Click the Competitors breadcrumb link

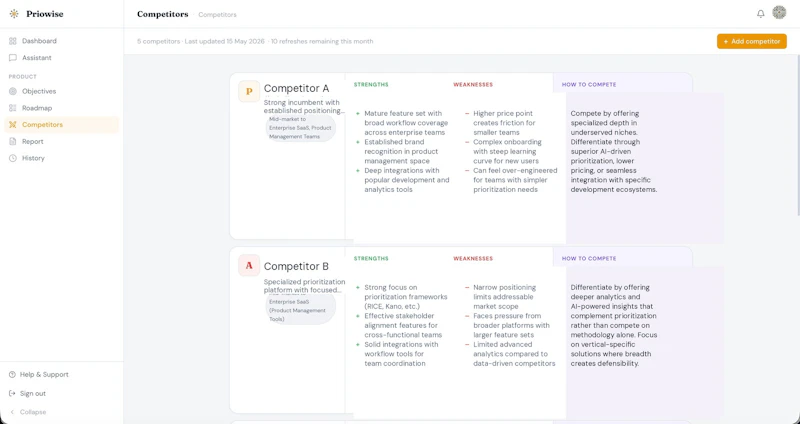click(x=217, y=15)
